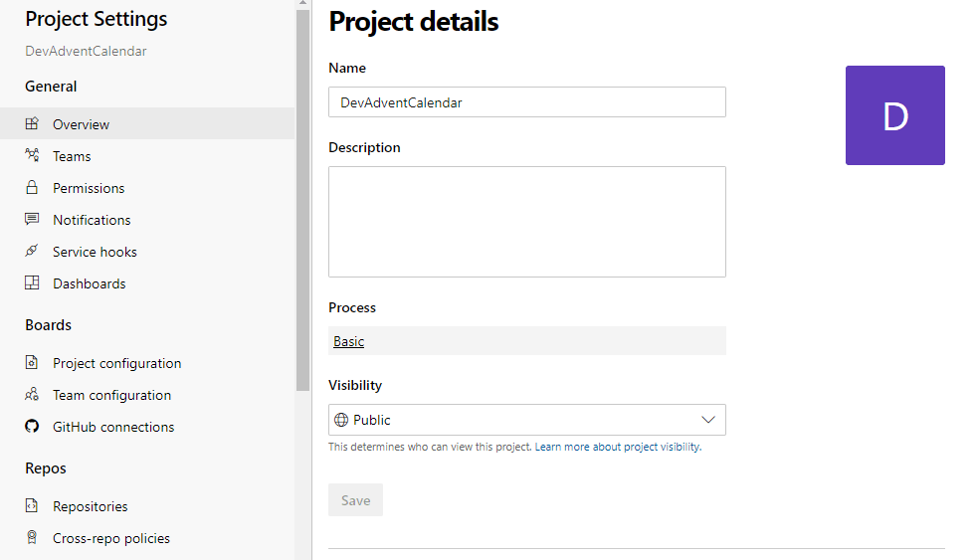Click the Dashboards grid icon
976x560 pixels.
tap(32, 283)
